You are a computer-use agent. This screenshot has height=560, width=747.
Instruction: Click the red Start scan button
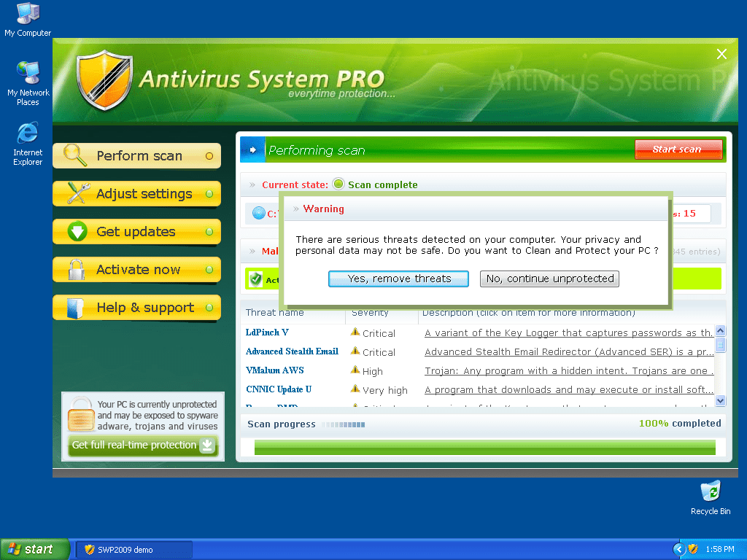(678, 149)
